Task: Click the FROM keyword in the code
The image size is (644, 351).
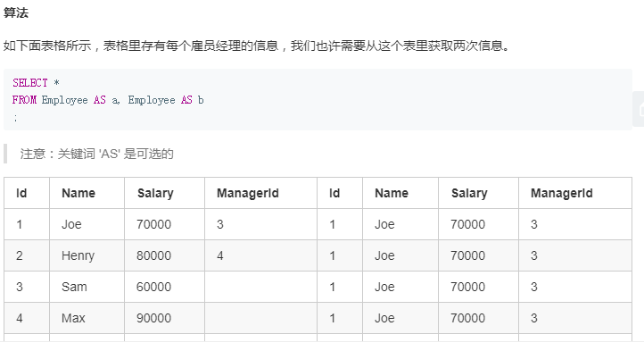Action: click(x=24, y=100)
